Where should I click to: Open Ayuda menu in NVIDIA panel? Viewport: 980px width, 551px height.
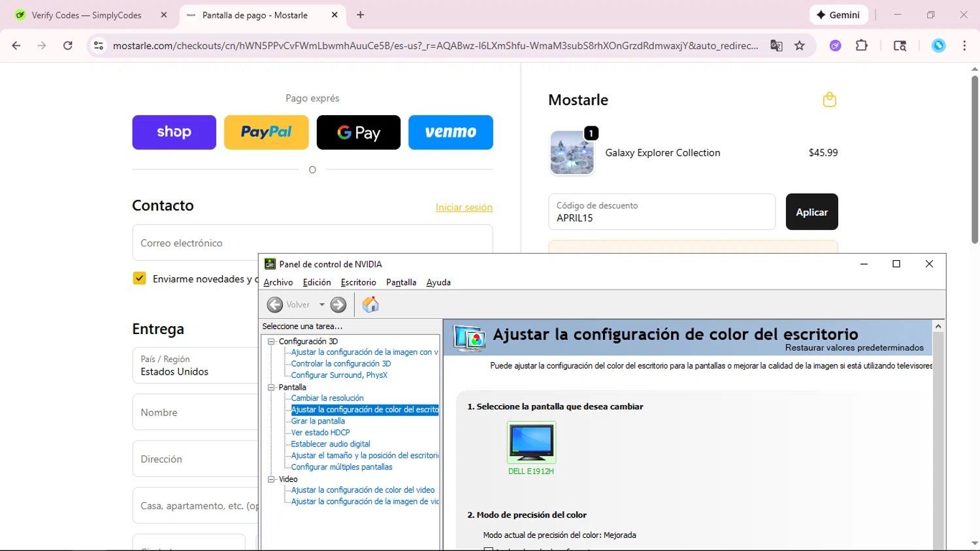(438, 282)
